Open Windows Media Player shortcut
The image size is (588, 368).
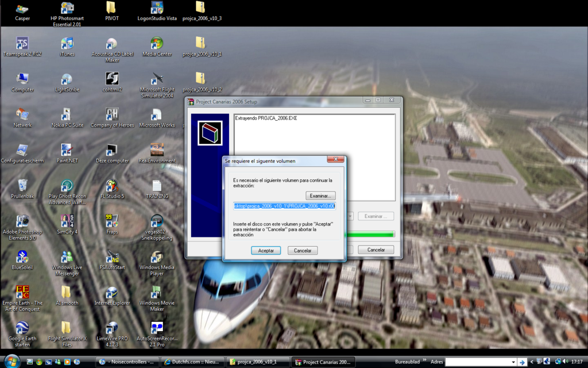157,263
